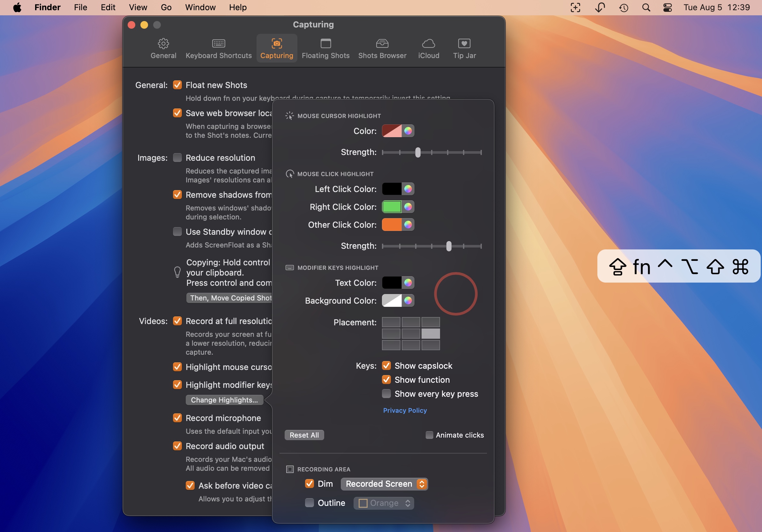The width and height of the screenshot is (762, 532).
Task: Toggle Ask before video capture checkbox
Action: (x=190, y=486)
